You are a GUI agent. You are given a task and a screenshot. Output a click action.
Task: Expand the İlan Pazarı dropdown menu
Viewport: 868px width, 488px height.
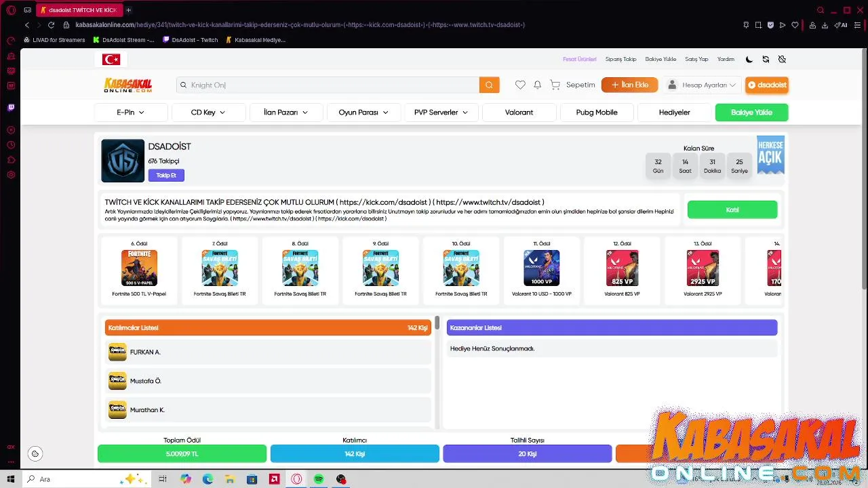(285, 113)
